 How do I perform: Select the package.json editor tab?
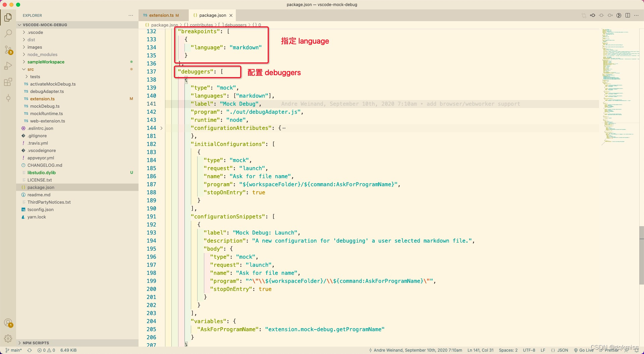tap(212, 15)
